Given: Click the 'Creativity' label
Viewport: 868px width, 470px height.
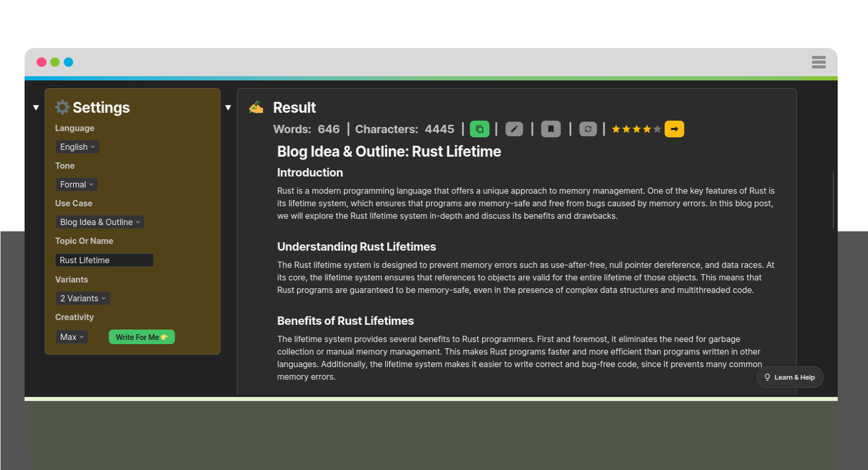Looking at the screenshot, I should coord(75,317).
